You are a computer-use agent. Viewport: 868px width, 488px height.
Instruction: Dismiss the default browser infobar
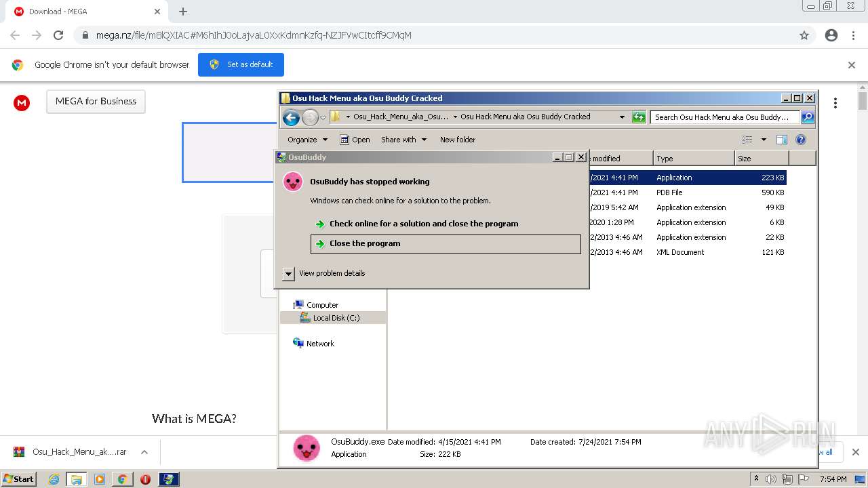click(x=852, y=65)
